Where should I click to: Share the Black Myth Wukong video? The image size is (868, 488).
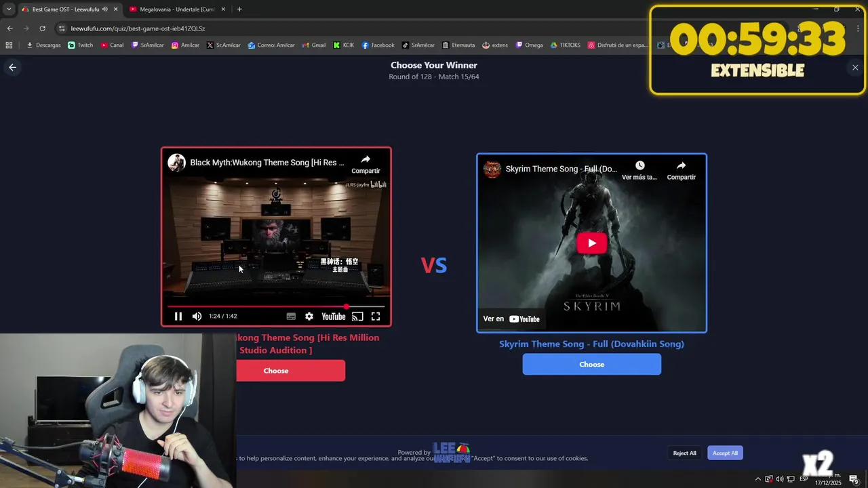[366, 163]
